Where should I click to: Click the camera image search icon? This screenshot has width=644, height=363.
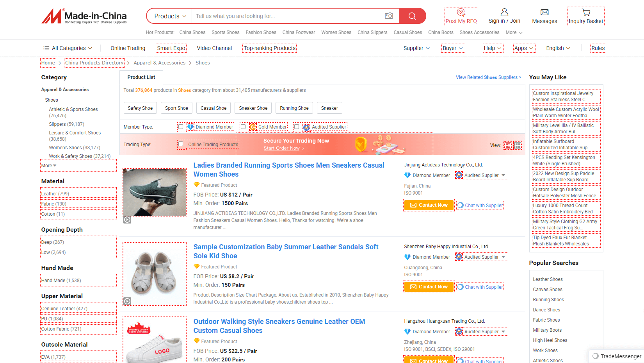389,16
